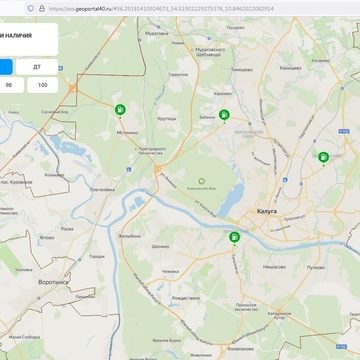Click the shield tracking-protection icon in address bar

point(31,8)
